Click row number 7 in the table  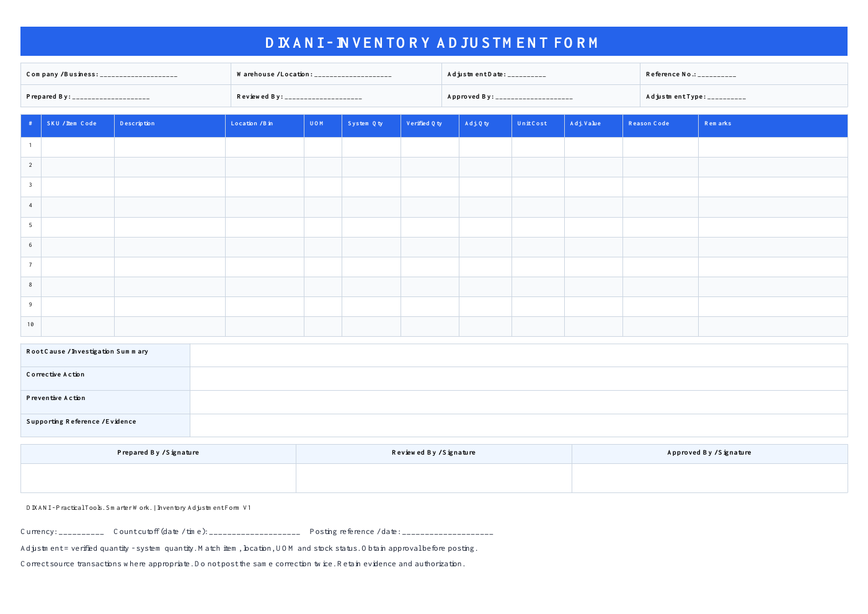click(30, 265)
